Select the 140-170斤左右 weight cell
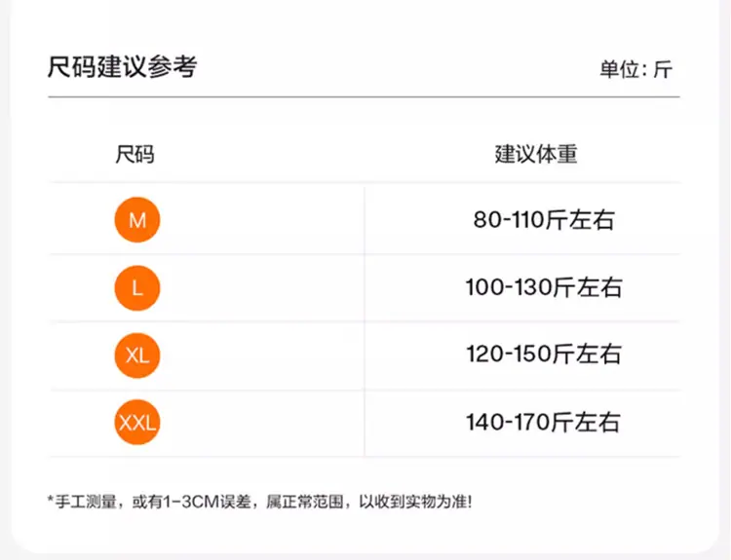This screenshot has height=560, width=731. tap(544, 423)
